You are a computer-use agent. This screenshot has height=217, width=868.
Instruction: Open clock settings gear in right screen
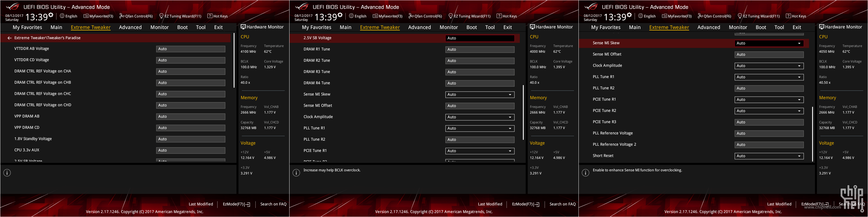(x=629, y=15)
